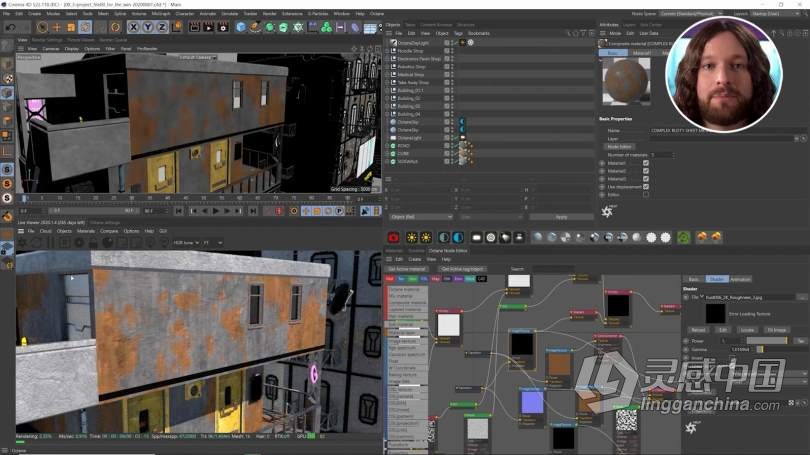Select the Move tool

click(x=57, y=27)
